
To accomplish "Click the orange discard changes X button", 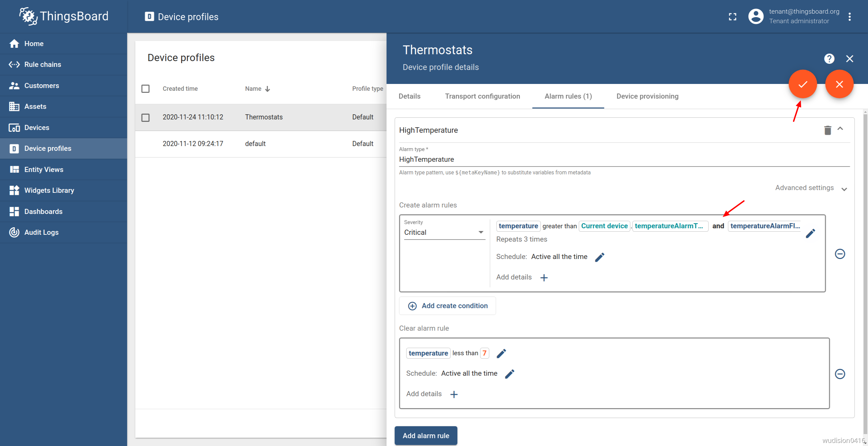I will 839,84.
